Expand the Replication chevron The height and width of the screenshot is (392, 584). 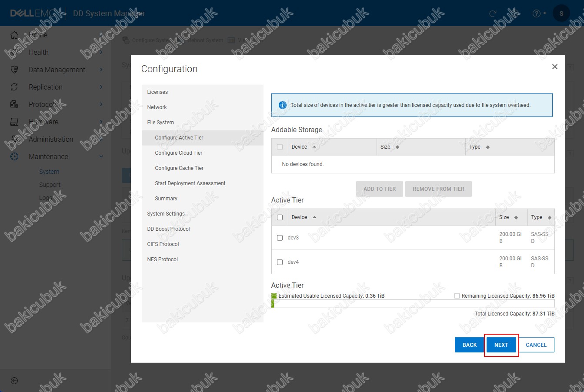coord(101,87)
